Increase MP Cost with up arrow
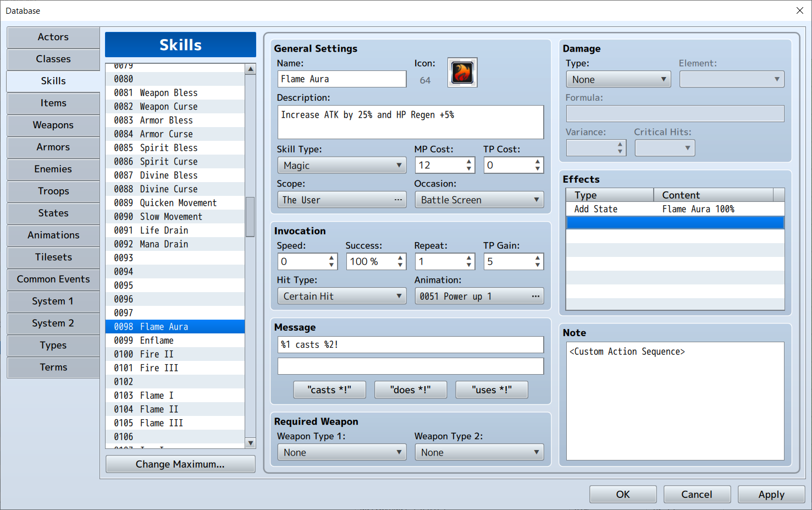The height and width of the screenshot is (510, 812). pos(469,161)
